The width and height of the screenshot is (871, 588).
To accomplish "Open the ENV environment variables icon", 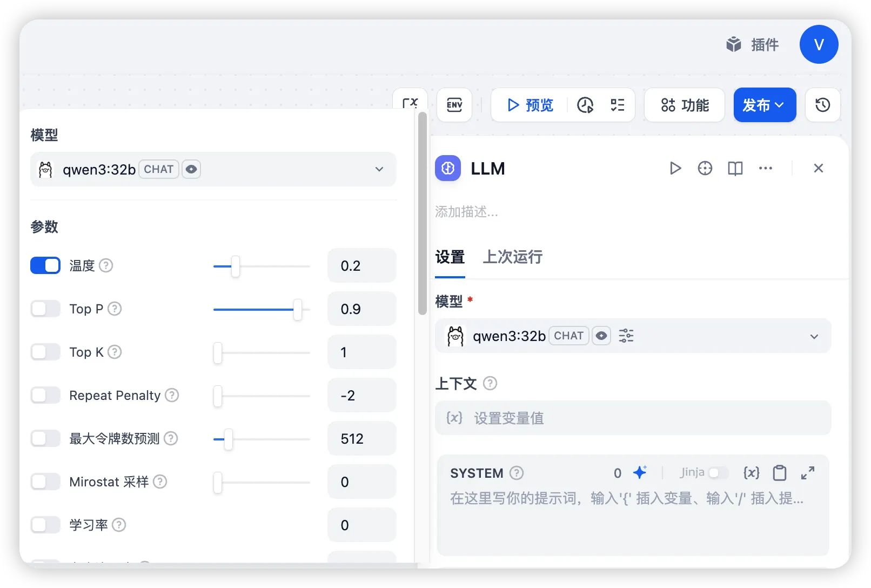I will click(454, 105).
